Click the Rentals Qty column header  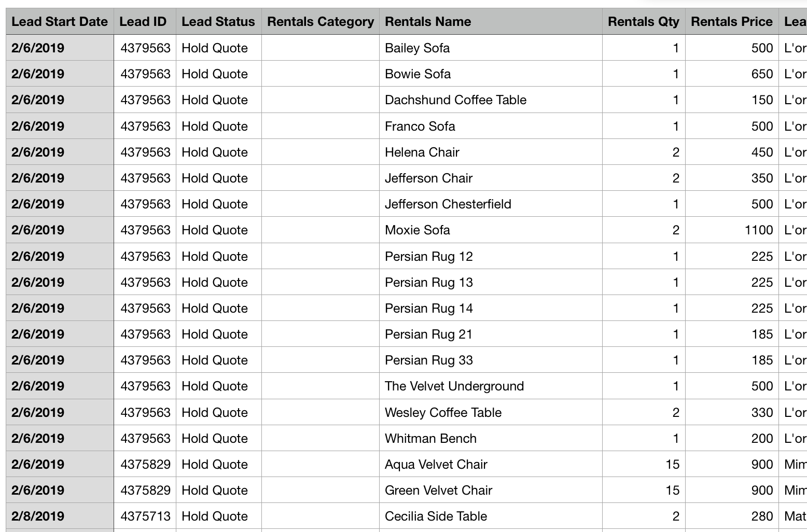(643, 22)
